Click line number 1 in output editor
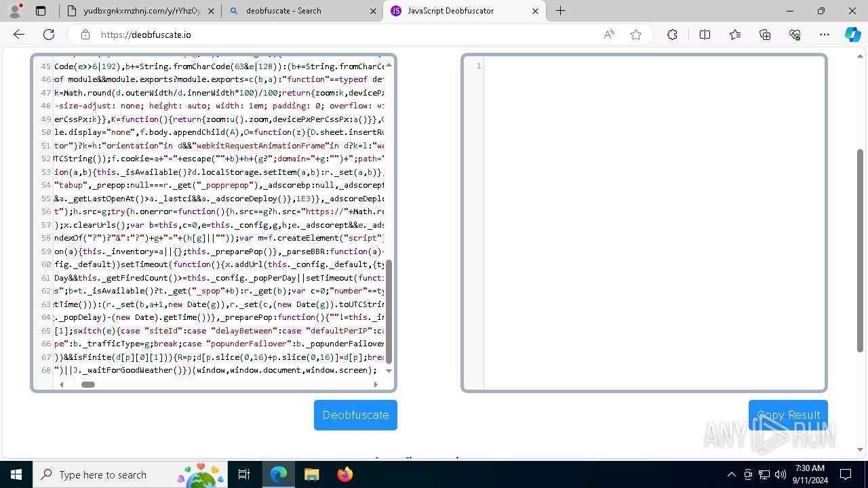Viewport: 868px width, 488px height. tap(479, 66)
